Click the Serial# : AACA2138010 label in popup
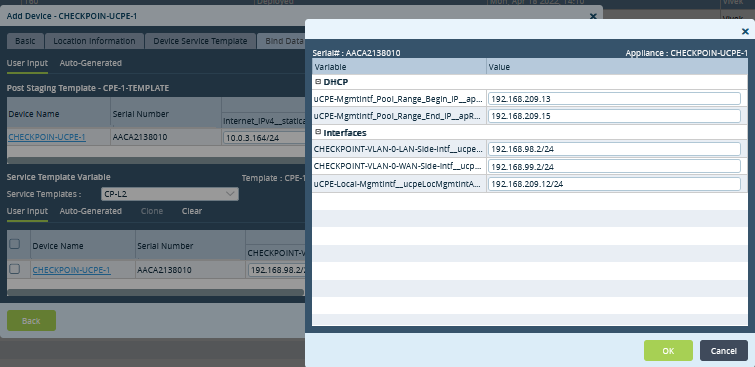Image resolution: width=755 pixels, height=367 pixels. click(356, 53)
